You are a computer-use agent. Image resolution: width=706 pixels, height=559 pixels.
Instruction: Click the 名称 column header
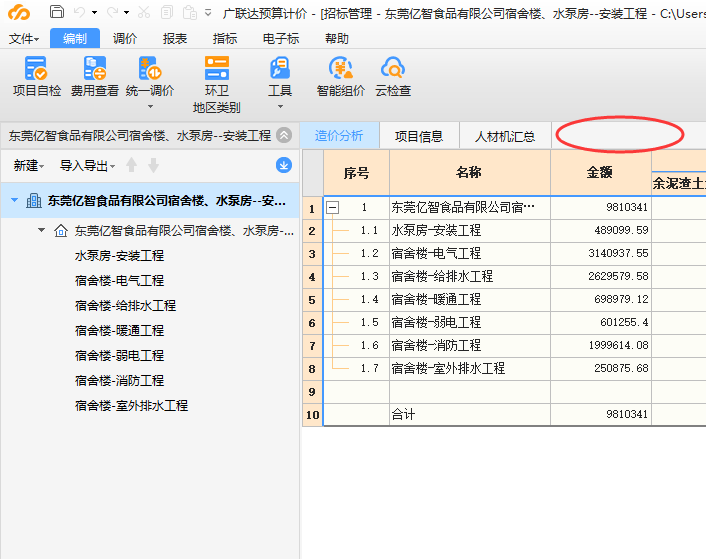click(470, 173)
